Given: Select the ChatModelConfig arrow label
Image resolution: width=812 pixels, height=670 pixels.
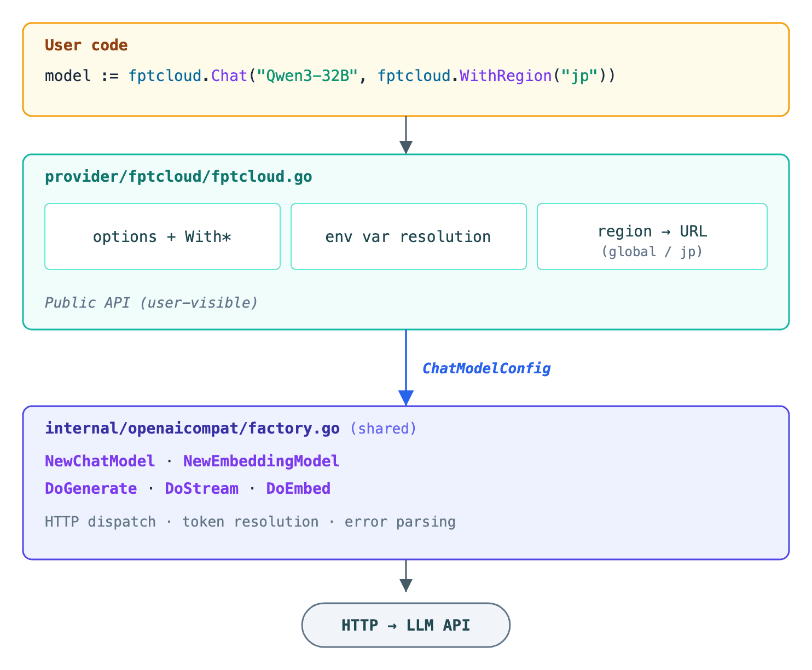Looking at the screenshot, I should [x=486, y=368].
